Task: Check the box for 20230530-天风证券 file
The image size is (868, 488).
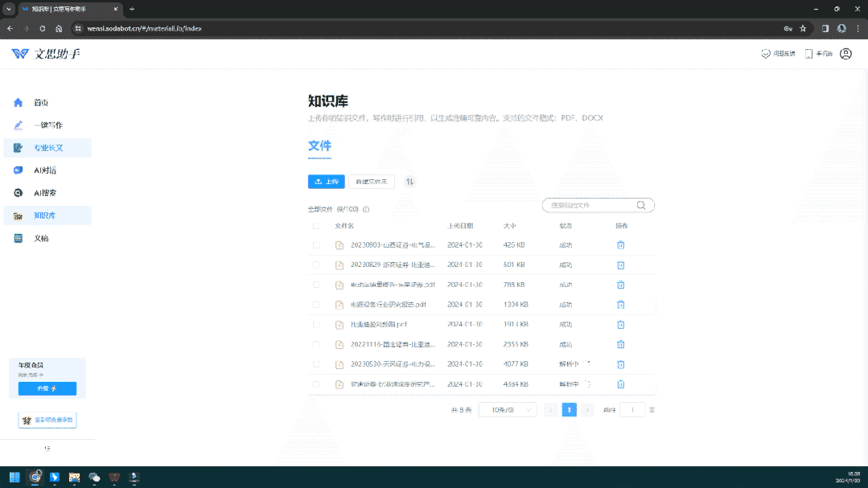Action: click(316, 365)
